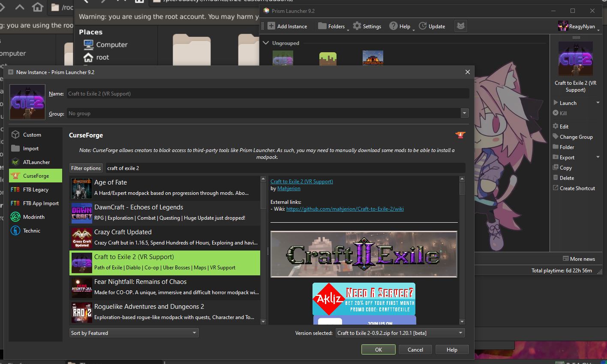
Task: Select DawnCraft - Echoes of Legends modpack
Action: tap(165, 213)
